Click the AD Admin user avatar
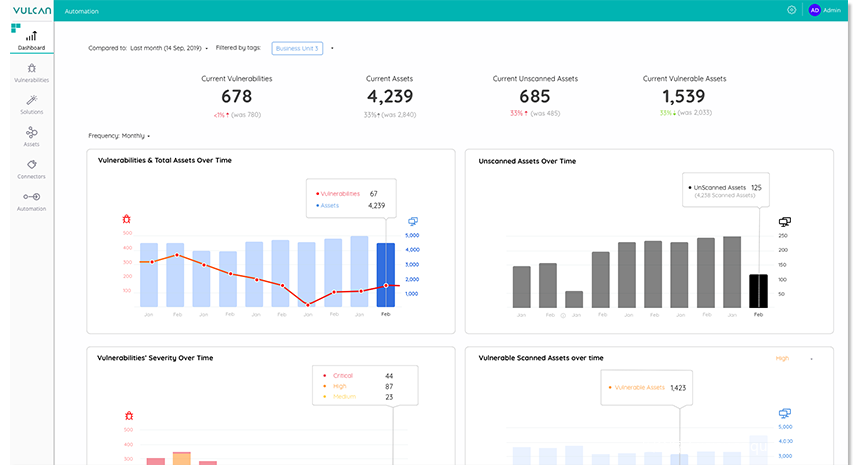Screen dimensions: 858x465 click(x=815, y=10)
